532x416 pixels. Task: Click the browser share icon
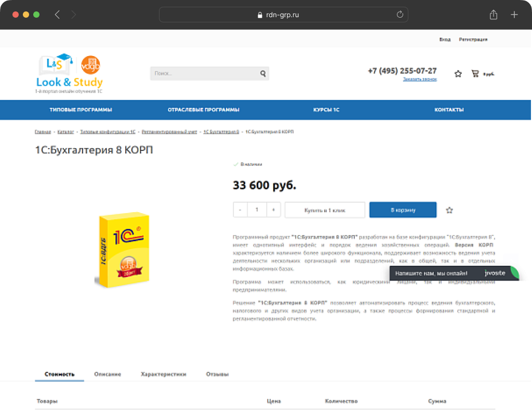pos(494,15)
